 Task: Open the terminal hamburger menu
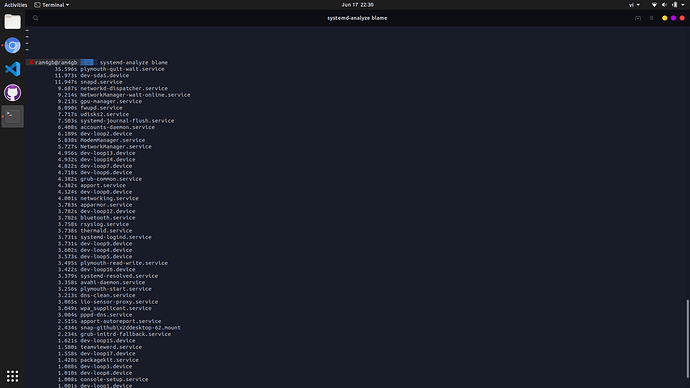click(x=651, y=18)
